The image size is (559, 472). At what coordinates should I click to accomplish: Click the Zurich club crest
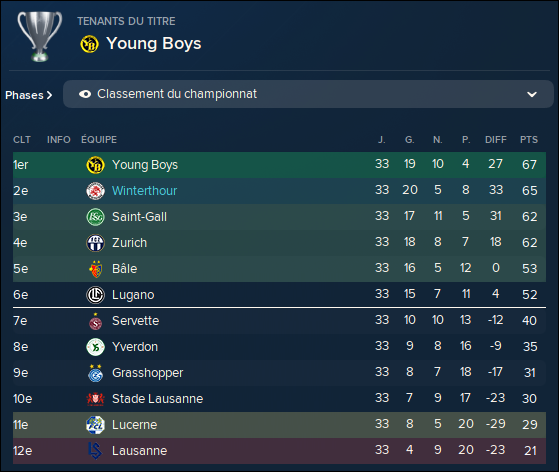click(95, 243)
